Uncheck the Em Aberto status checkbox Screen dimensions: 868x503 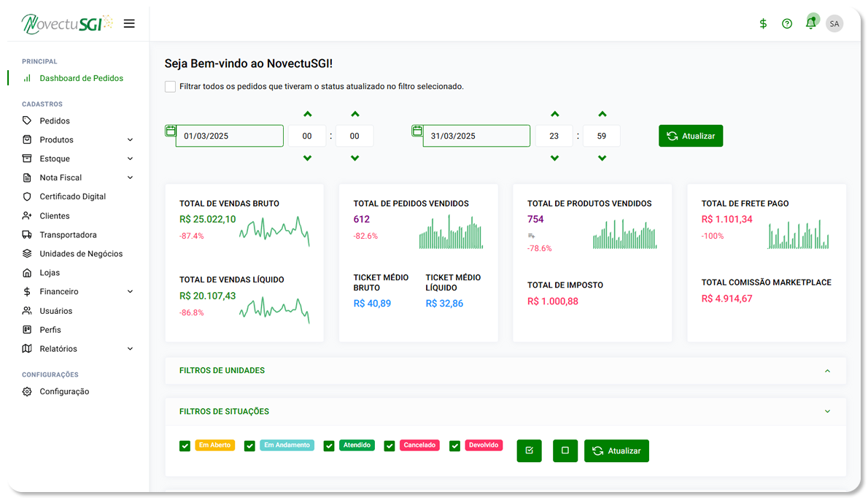point(185,446)
